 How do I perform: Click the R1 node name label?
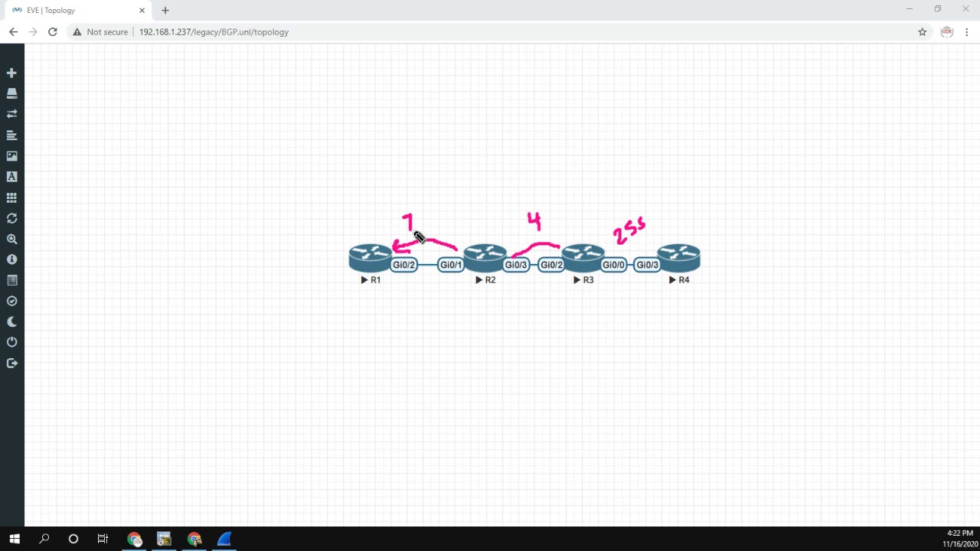tap(371, 280)
